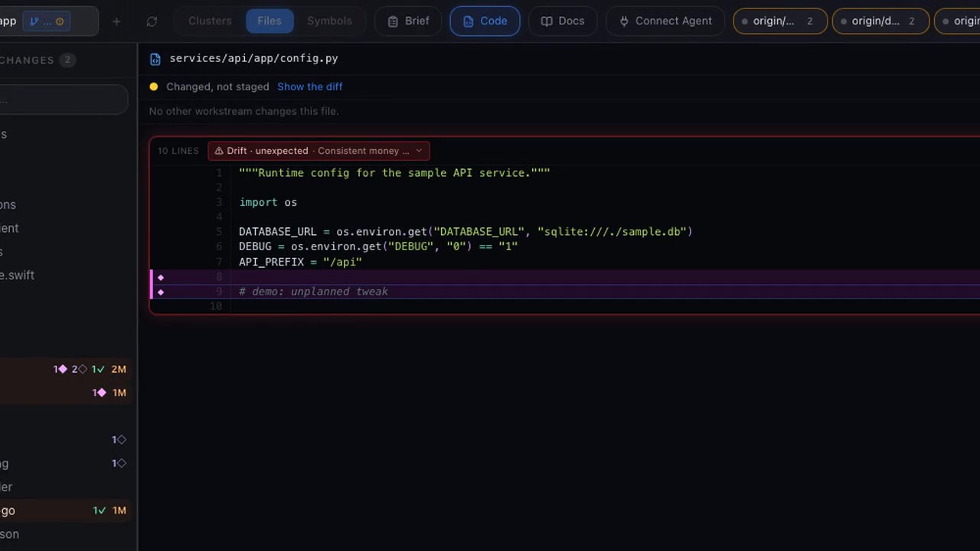Viewport: 980px width, 551px height.
Task: Click the book icon on the Docs button
Action: point(547,21)
